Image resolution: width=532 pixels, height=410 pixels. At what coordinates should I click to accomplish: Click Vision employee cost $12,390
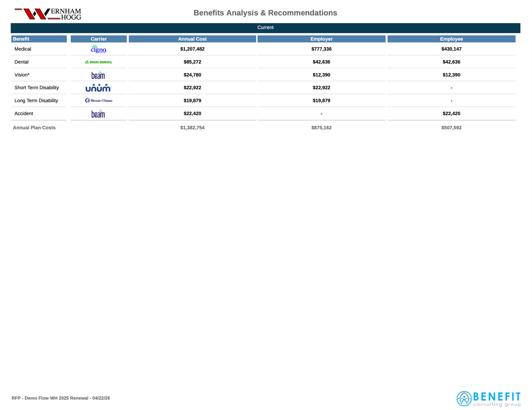coord(452,75)
